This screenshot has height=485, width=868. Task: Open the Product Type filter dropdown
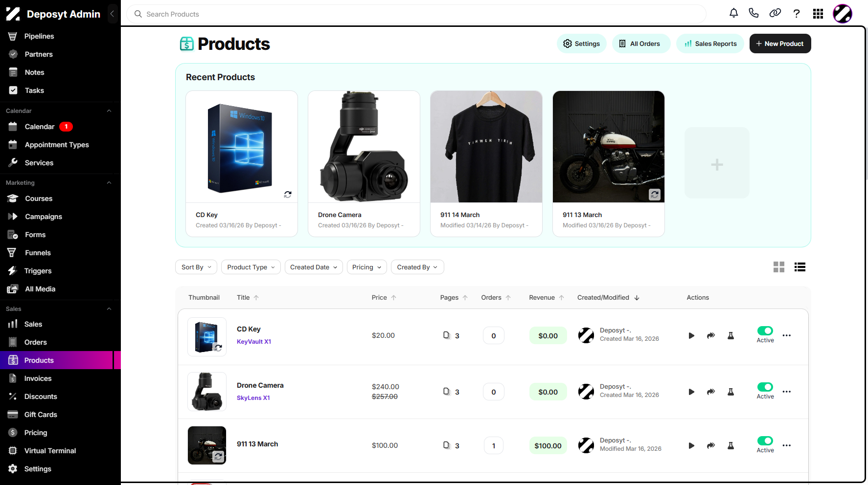251,267
